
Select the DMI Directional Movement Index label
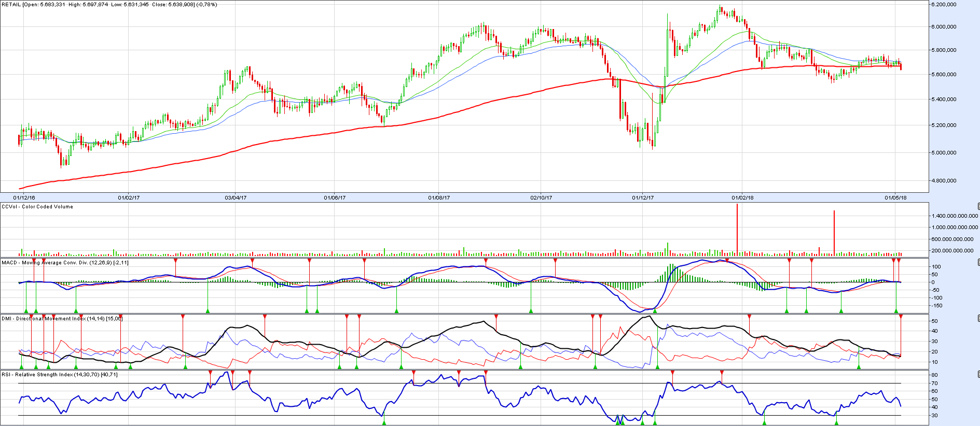[62, 318]
